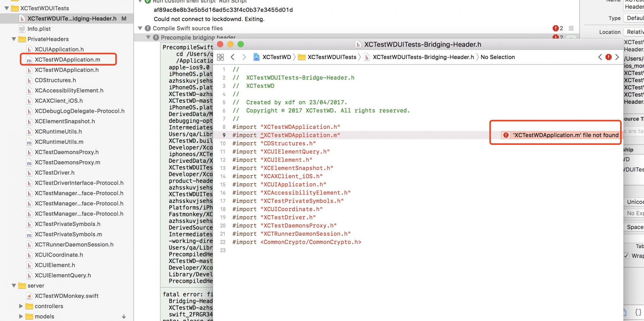Image resolution: width=644 pixels, height=321 pixels.
Task: Select XCTestWDMonkey.swift file icon
Action: point(29,296)
